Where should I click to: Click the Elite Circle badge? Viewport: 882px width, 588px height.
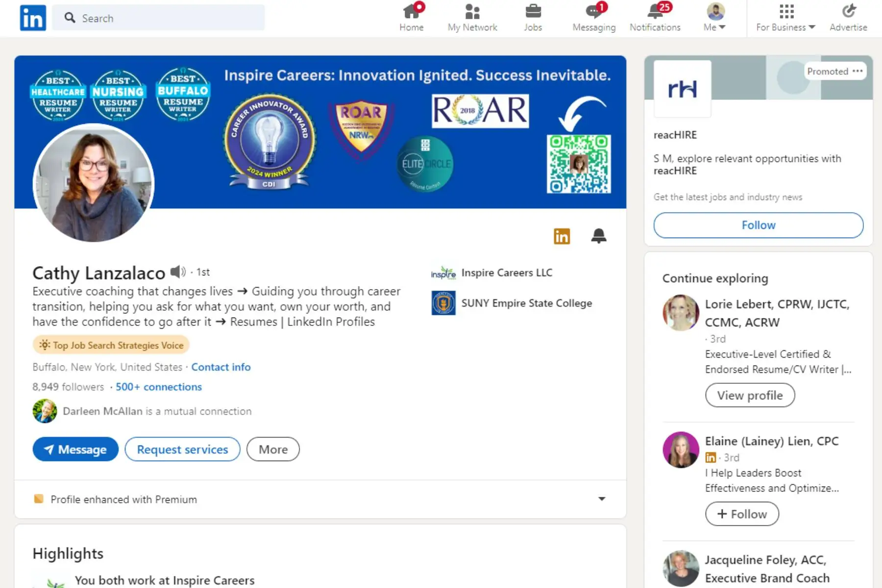[x=425, y=164]
